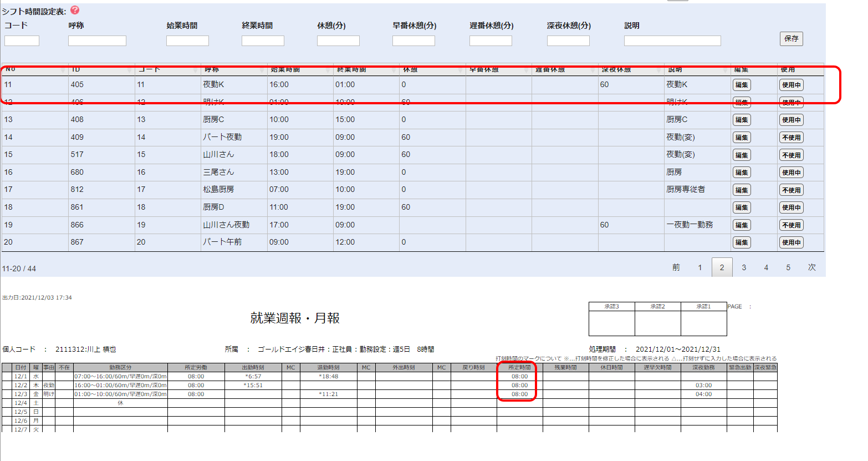Viewport: 868px width, 461px height.
Task: Click 編集 on the パート午前 row
Action: pyautogui.click(x=742, y=242)
